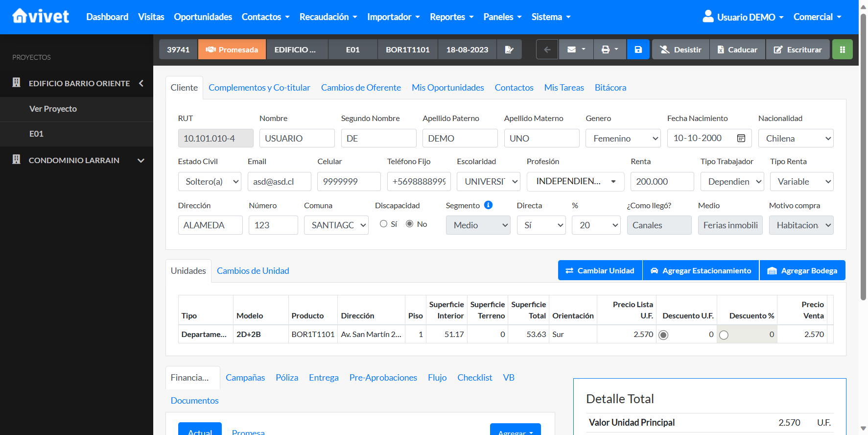Open the envelope email options button
The image size is (868, 435).
576,49
